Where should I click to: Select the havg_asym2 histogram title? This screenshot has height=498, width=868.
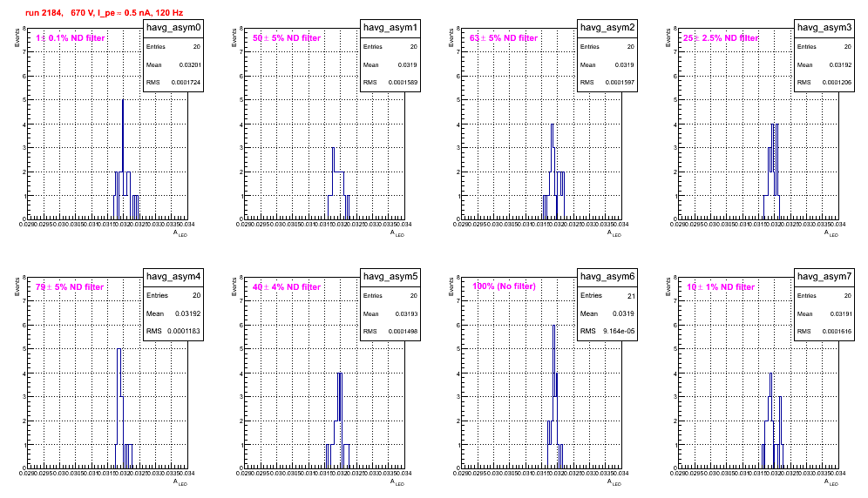pos(607,27)
